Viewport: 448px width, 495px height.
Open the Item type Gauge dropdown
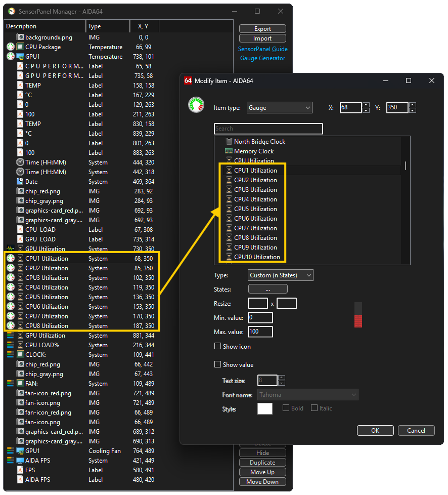[280, 108]
